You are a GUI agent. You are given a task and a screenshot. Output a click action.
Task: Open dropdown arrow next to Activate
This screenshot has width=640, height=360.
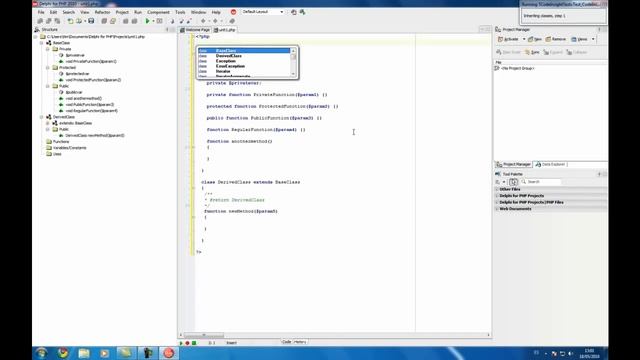524,39
